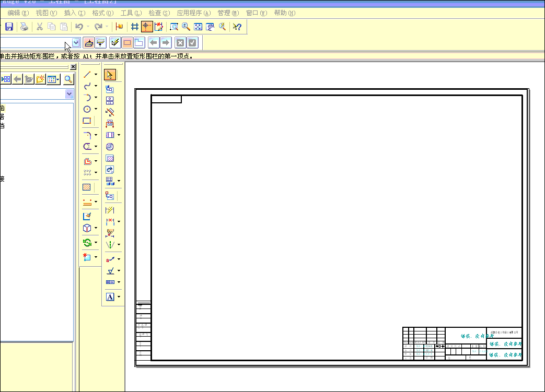The width and height of the screenshot is (545, 392).
Task: Toggle the rectangular fence select mode
Action: click(127, 43)
